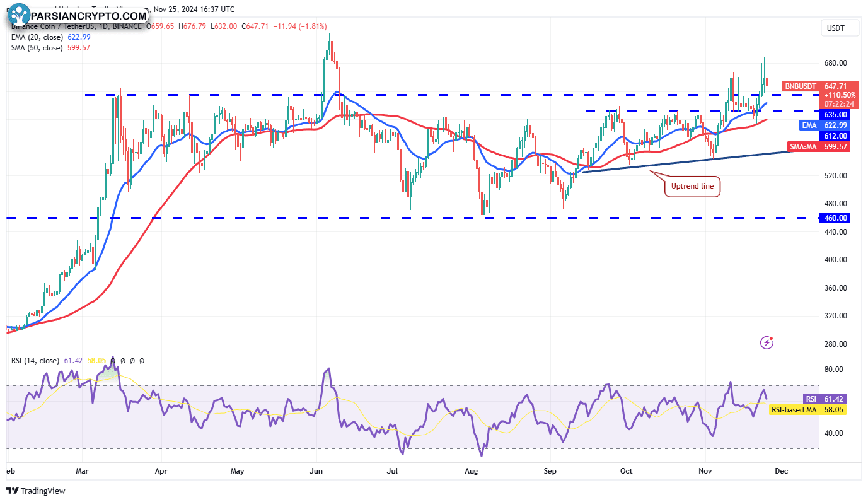This screenshot has height=502, width=868.
Task: Click the red SMA:MA axis tag
Action: [804, 146]
